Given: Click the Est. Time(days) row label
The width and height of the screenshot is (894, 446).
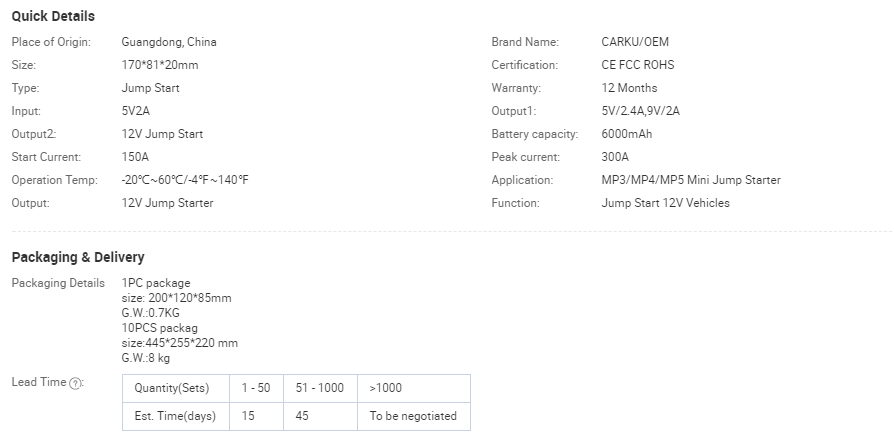Looking at the screenshot, I should pyautogui.click(x=176, y=416).
